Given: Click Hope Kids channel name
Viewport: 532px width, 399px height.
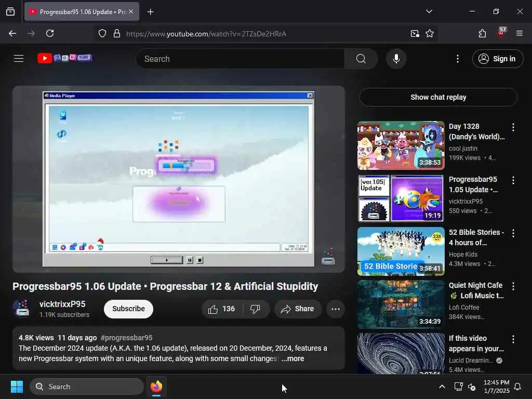Looking at the screenshot, I should click(x=463, y=254).
